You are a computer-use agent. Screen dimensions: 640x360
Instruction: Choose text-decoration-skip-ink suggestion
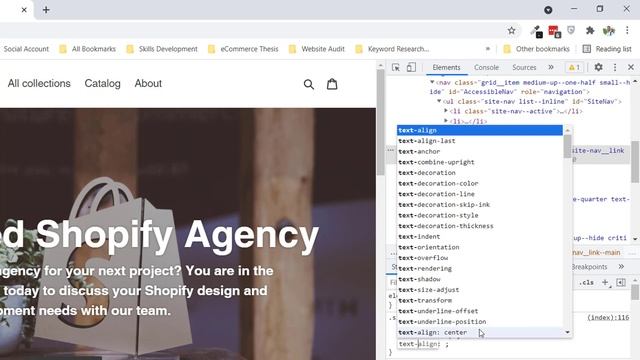(x=480, y=204)
